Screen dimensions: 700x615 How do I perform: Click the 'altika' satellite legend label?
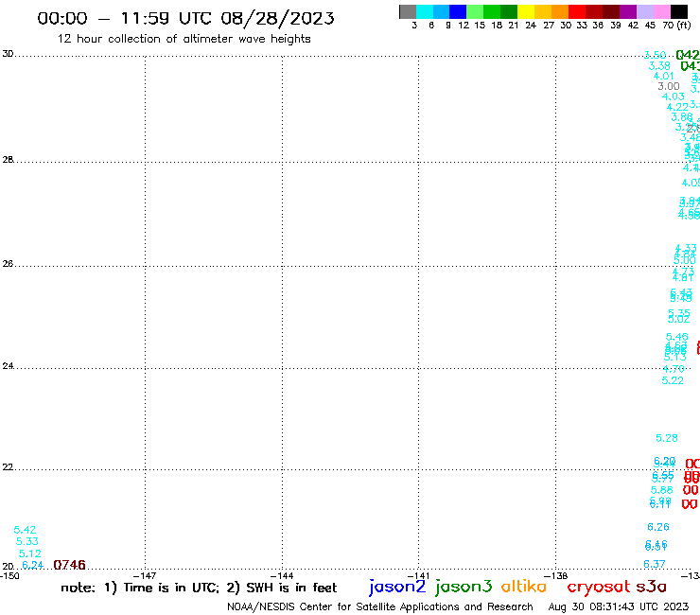pyautogui.click(x=524, y=587)
